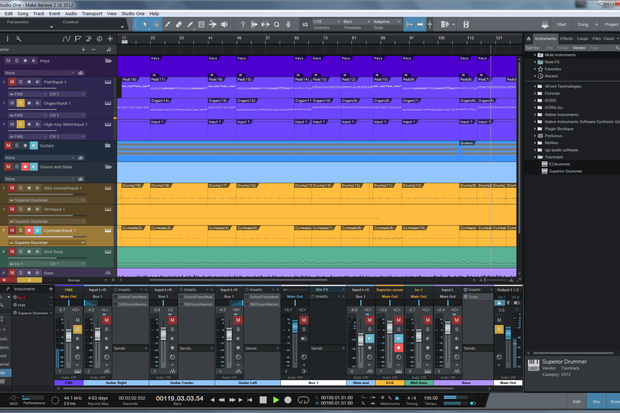Click the Fast Forward transport button
Viewport: 620px width, 413px height.
[x=232, y=400]
